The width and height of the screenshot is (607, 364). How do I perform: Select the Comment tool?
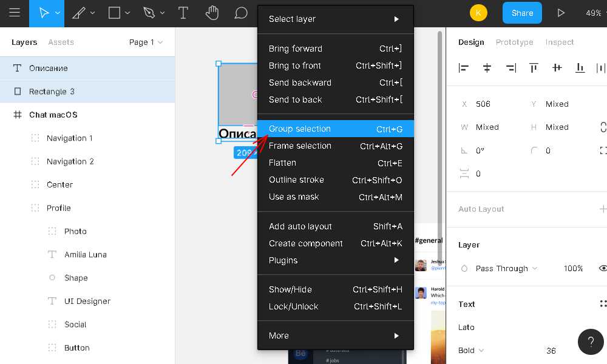(241, 13)
